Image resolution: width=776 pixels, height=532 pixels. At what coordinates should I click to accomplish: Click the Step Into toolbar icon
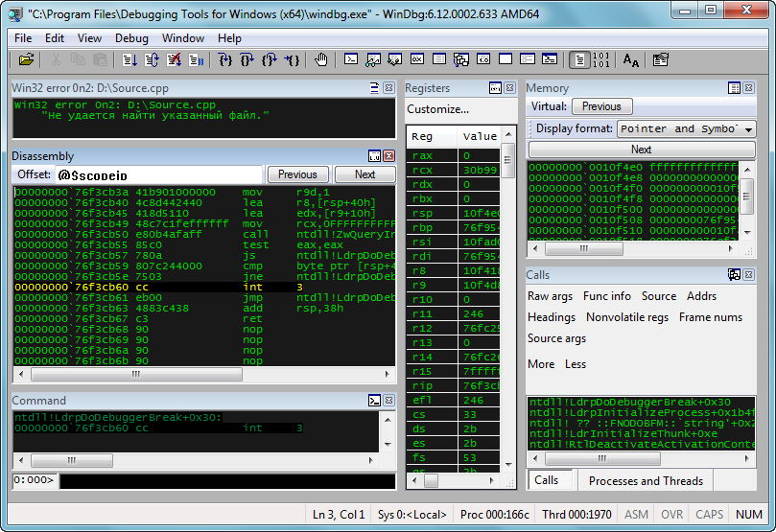pos(225,59)
